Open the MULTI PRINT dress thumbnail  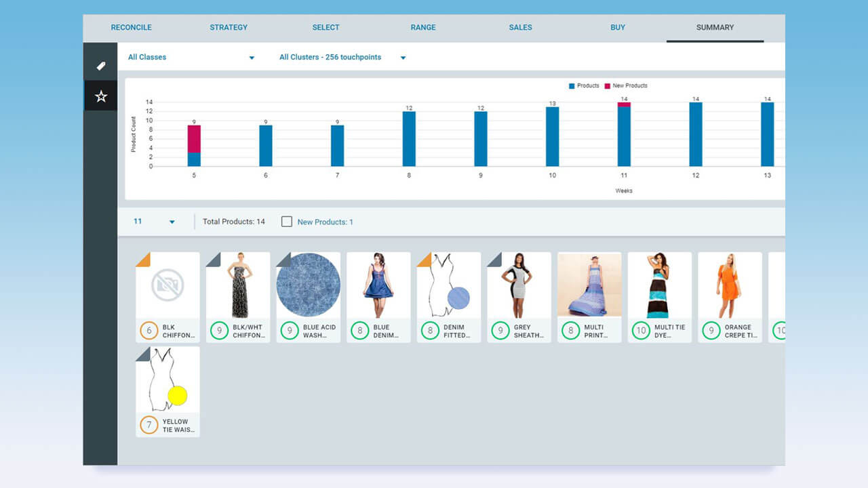tap(589, 285)
